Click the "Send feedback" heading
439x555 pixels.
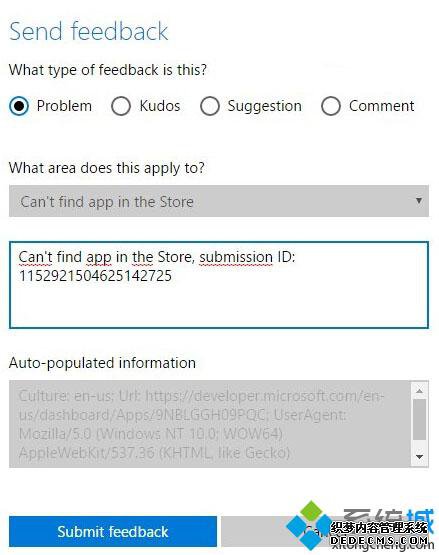pyautogui.click(x=89, y=31)
